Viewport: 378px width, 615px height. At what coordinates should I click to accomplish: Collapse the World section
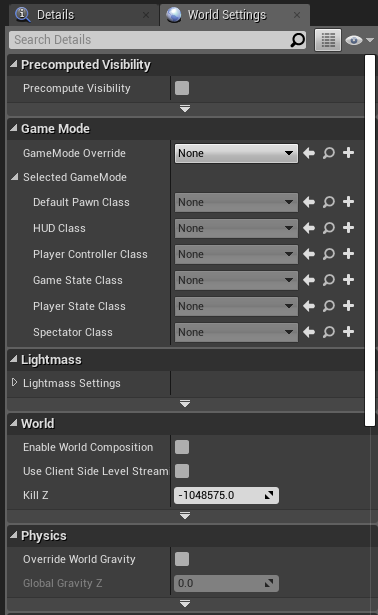[13, 423]
